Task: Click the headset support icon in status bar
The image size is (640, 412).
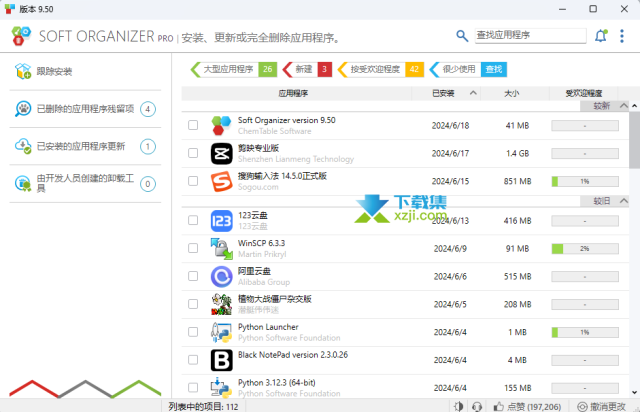Action: click(477, 406)
